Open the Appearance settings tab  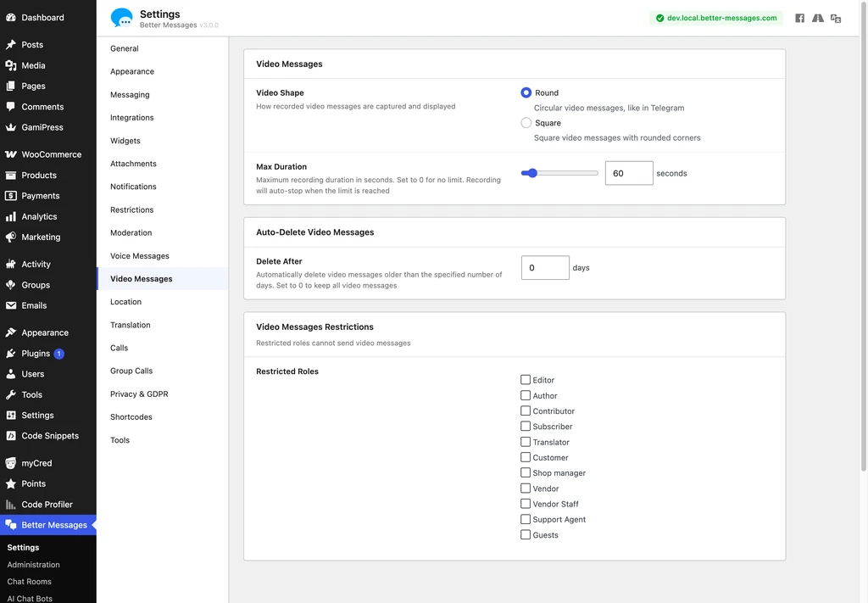[162, 71]
